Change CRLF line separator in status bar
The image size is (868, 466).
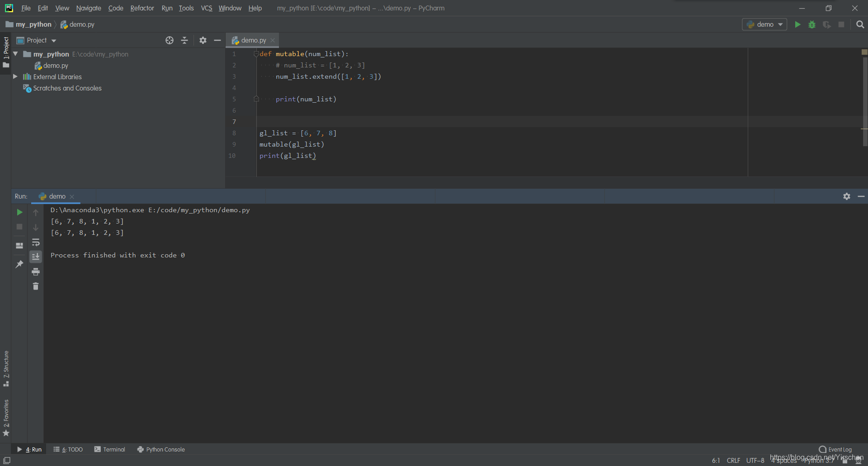point(733,461)
